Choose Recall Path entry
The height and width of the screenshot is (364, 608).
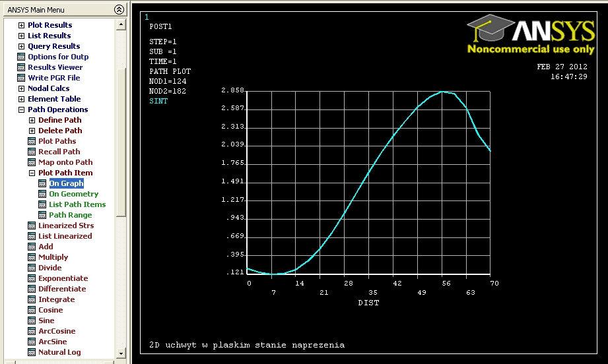[x=59, y=152]
